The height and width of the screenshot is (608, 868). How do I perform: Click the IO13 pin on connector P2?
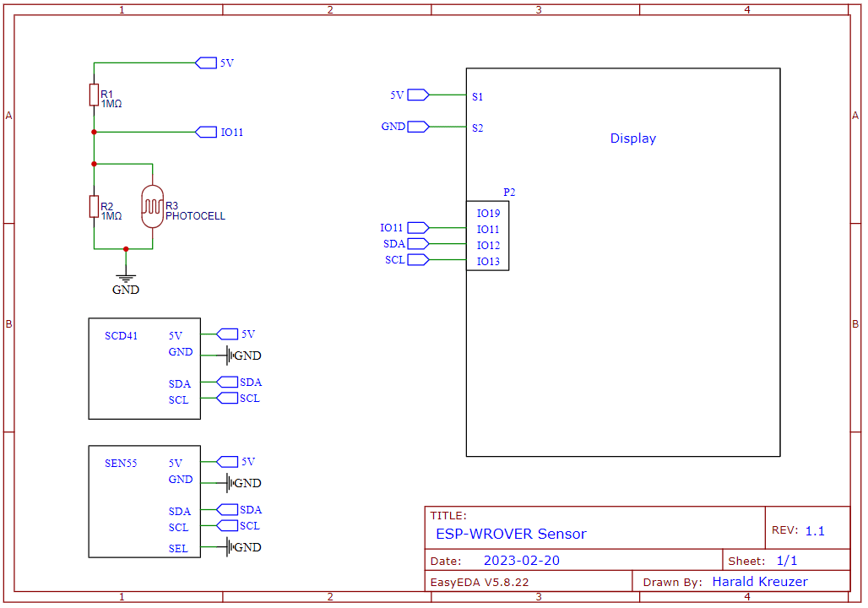click(488, 262)
